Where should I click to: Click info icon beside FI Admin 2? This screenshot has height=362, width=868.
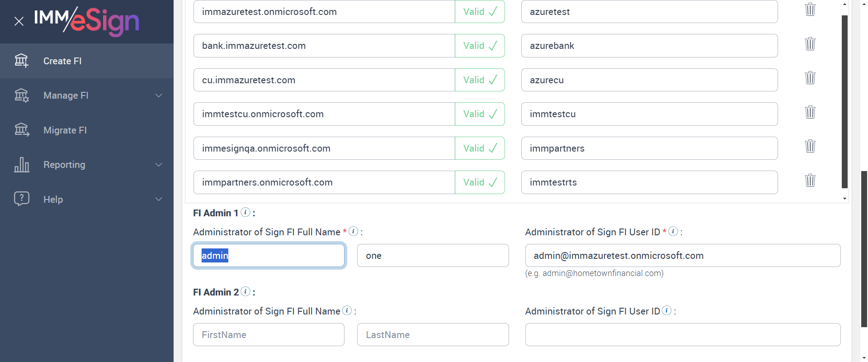point(245,291)
